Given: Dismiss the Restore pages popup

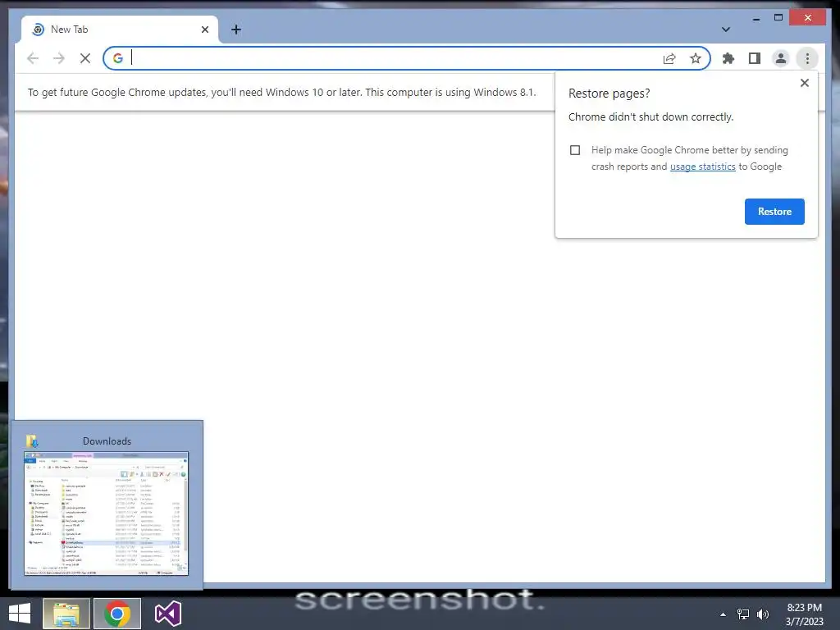Looking at the screenshot, I should (804, 83).
